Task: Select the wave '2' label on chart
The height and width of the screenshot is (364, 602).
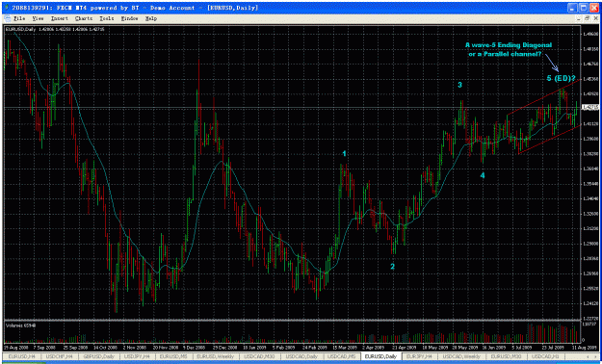Action: tap(392, 266)
